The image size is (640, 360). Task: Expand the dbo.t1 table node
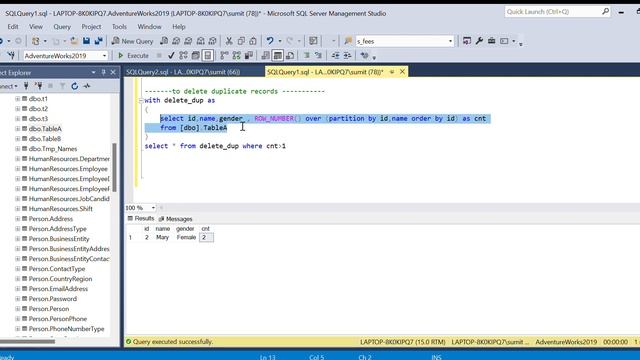click(x=18, y=99)
